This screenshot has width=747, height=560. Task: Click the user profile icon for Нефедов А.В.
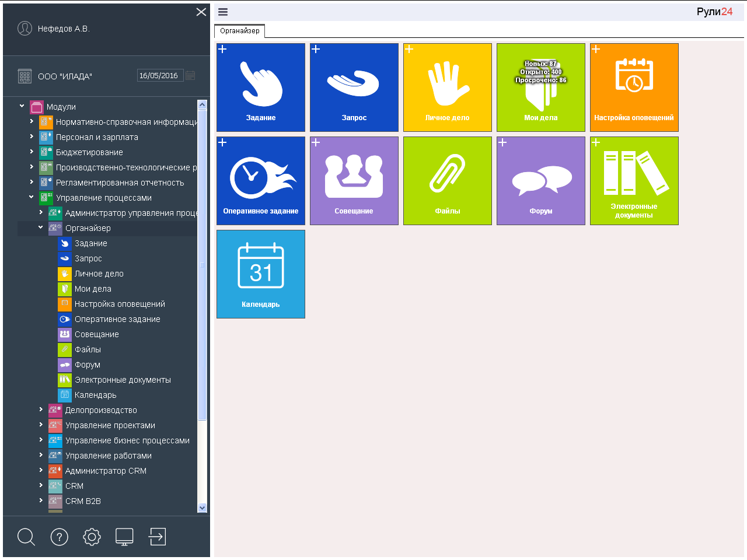[25, 28]
